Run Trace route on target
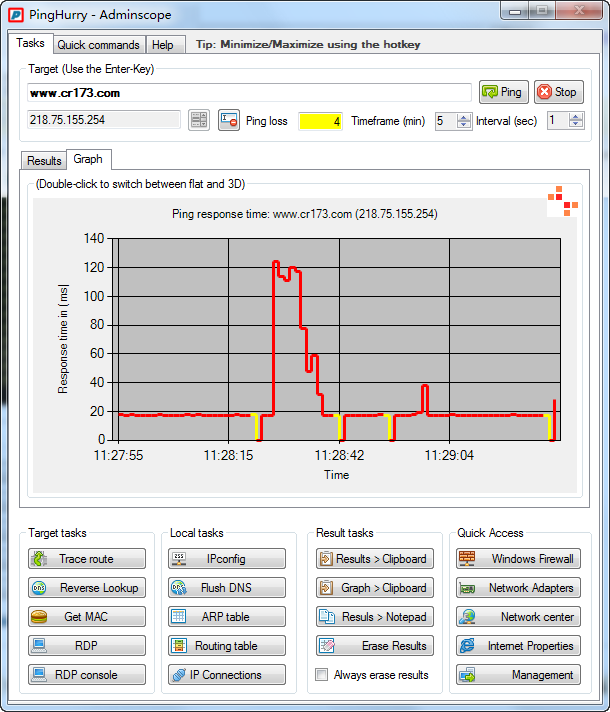Image resolution: width=610 pixels, height=712 pixels. (x=87, y=559)
